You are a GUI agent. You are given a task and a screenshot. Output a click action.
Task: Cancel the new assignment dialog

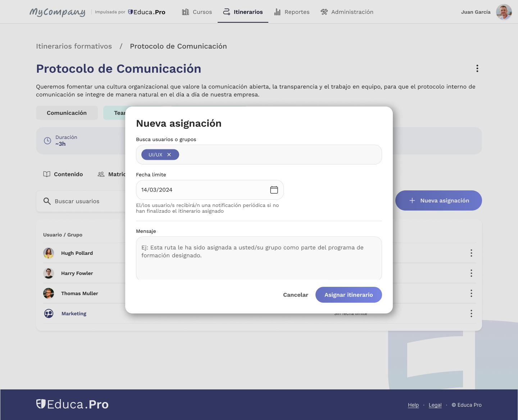point(295,295)
